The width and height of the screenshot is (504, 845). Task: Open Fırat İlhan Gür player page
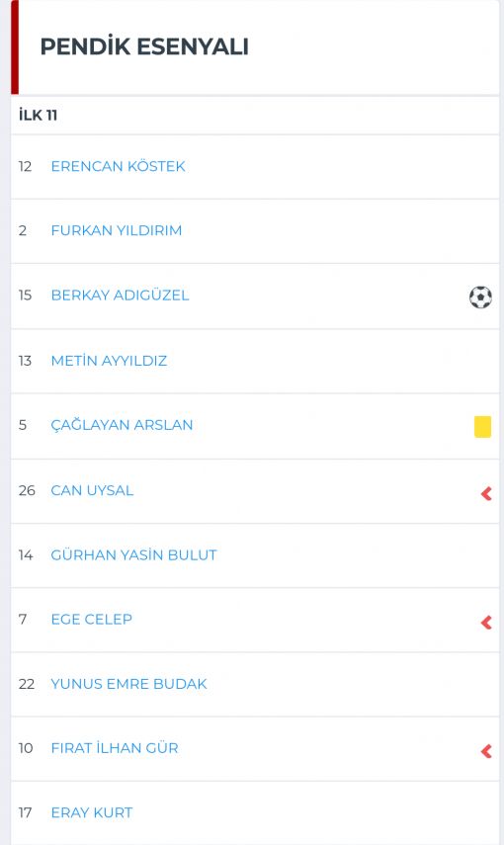click(x=115, y=748)
